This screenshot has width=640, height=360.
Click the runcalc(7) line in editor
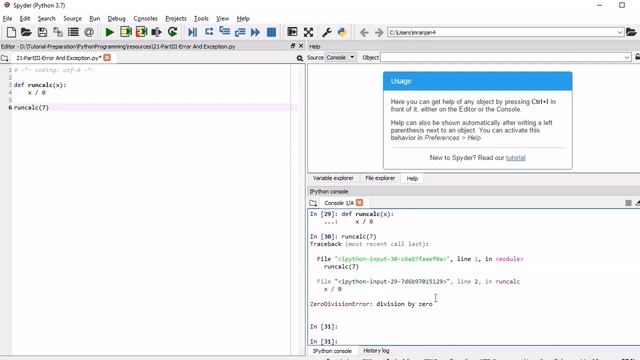click(31, 108)
